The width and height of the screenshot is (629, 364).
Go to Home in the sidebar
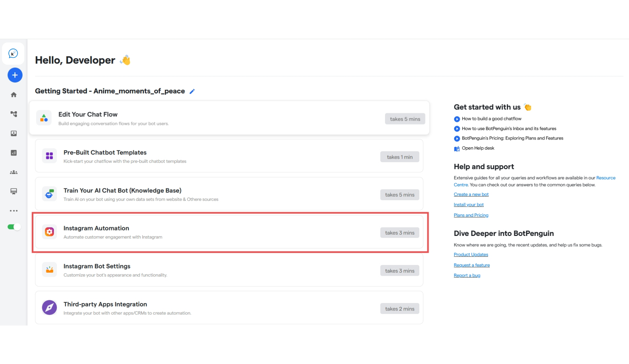tap(14, 95)
